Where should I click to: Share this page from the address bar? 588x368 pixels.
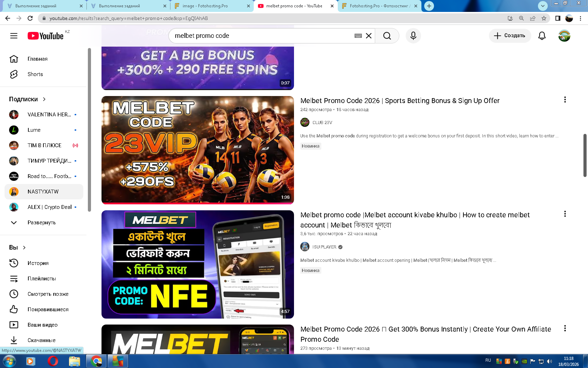point(533,18)
